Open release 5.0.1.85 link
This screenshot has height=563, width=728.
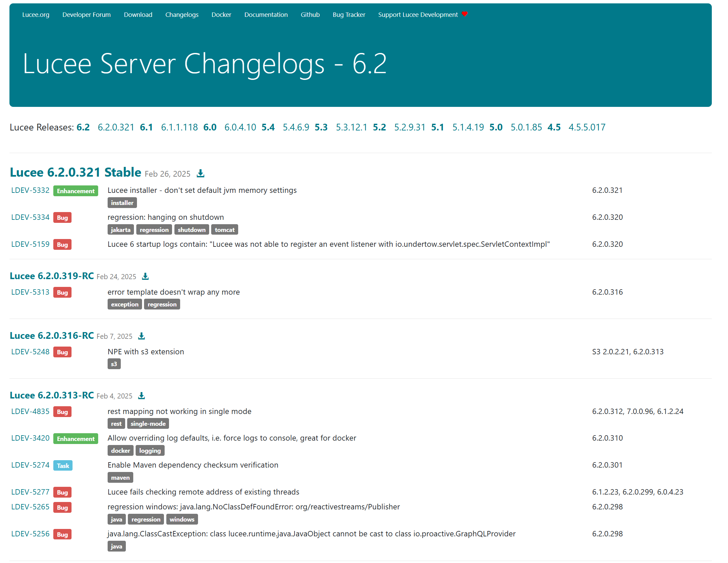[526, 127]
